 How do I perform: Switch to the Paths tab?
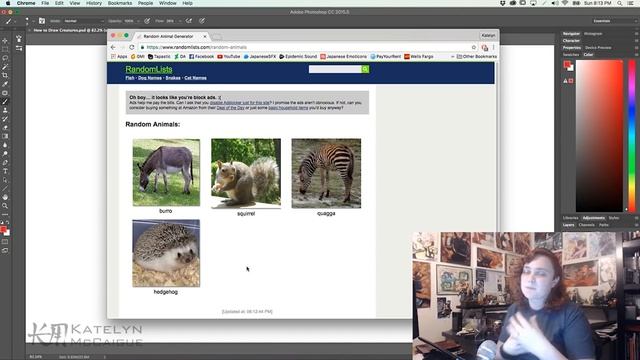[603, 225]
